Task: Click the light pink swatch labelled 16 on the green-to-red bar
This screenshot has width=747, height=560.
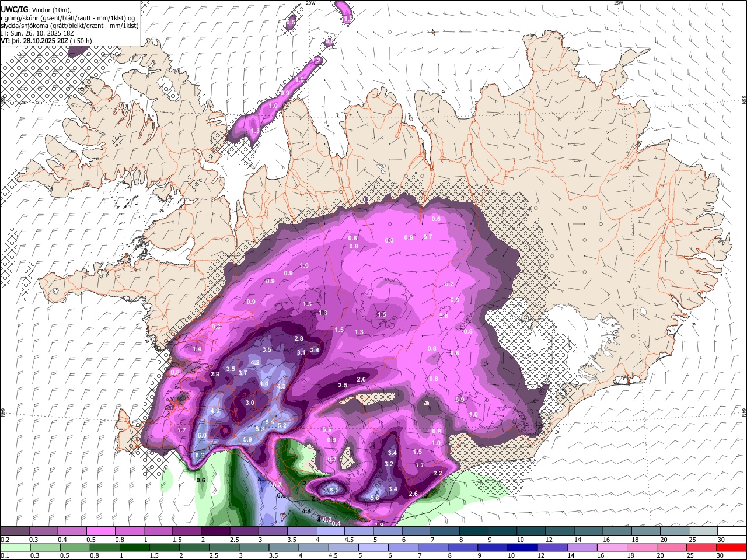Action: pyautogui.click(x=612, y=547)
